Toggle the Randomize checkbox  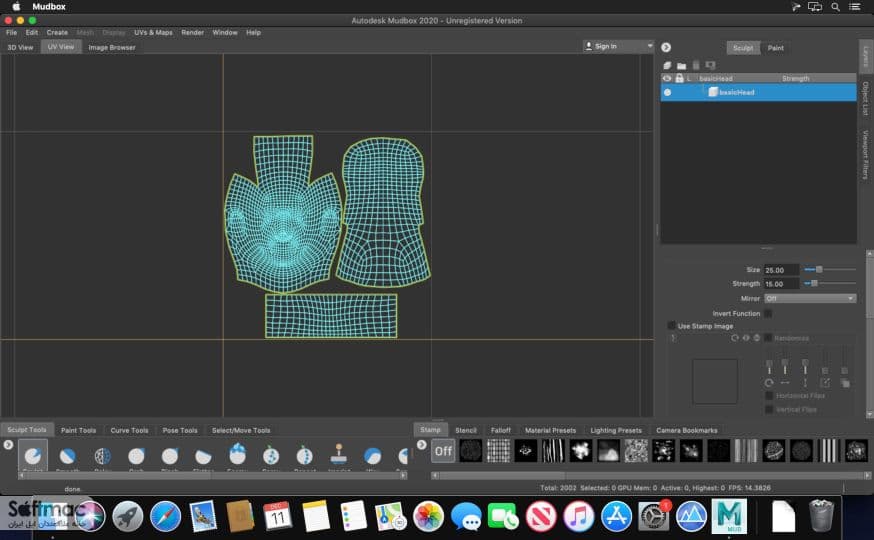click(x=768, y=338)
